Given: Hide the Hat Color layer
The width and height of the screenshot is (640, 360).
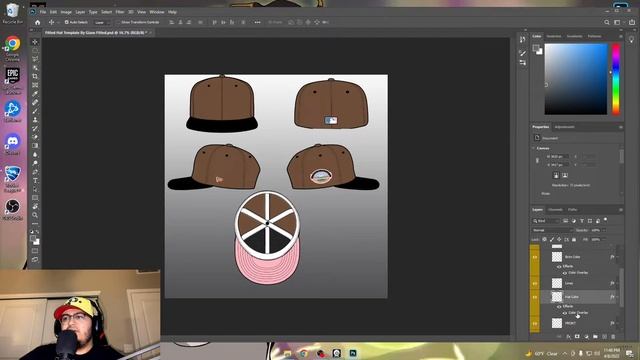Looking at the screenshot, I should tap(535, 297).
